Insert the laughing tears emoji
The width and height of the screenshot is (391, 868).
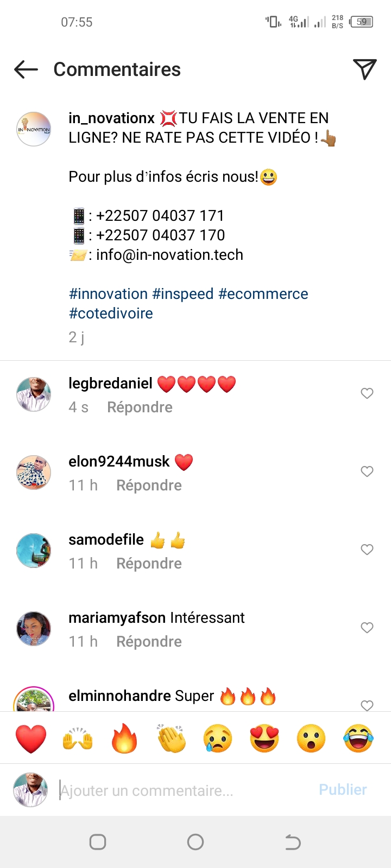pos(358,739)
